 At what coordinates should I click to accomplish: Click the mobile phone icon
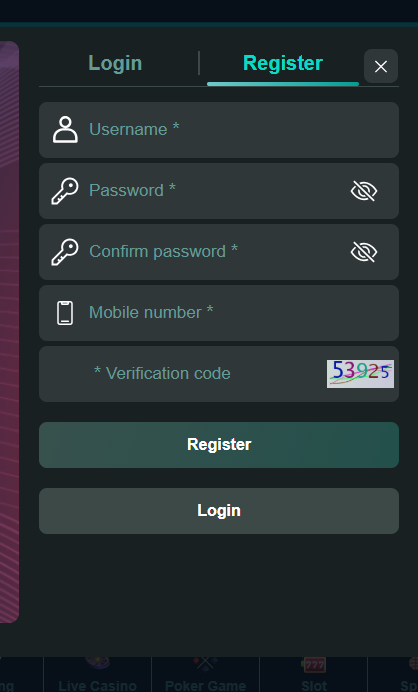[65, 313]
